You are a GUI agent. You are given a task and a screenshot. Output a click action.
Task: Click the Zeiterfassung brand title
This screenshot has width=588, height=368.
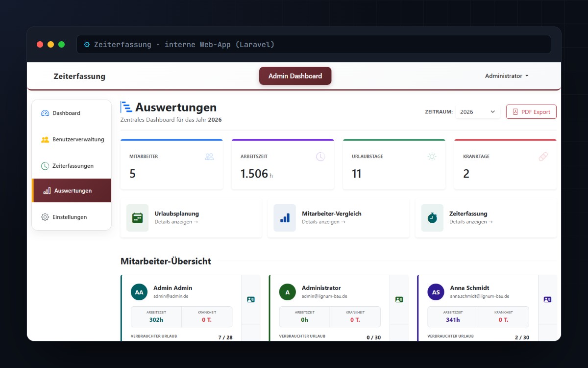click(x=79, y=77)
